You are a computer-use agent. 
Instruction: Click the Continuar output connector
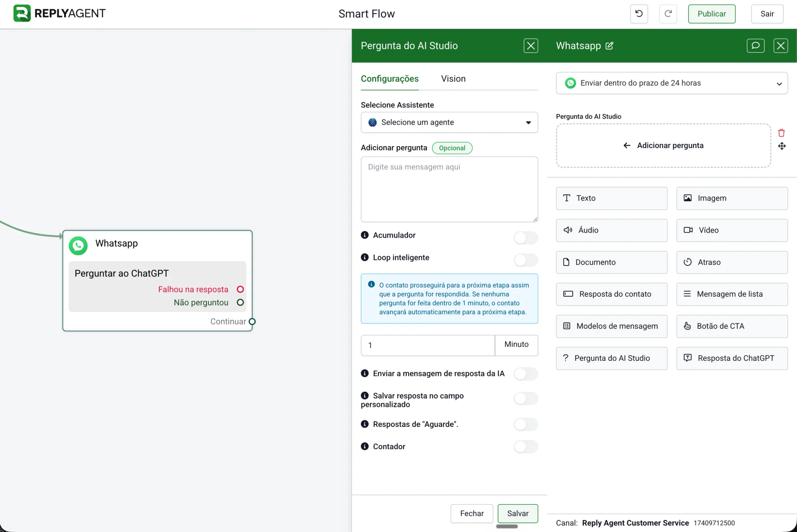252,322
